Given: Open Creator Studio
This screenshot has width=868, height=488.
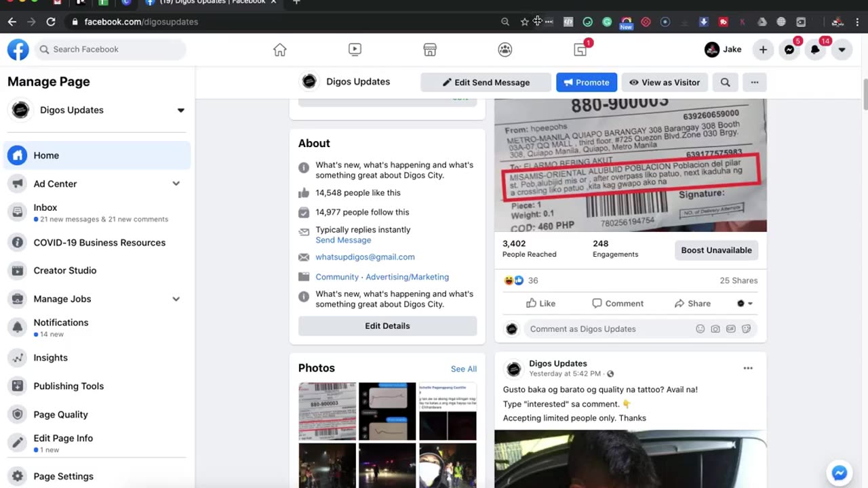Looking at the screenshot, I should pyautogui.click(x=97, y=270).
